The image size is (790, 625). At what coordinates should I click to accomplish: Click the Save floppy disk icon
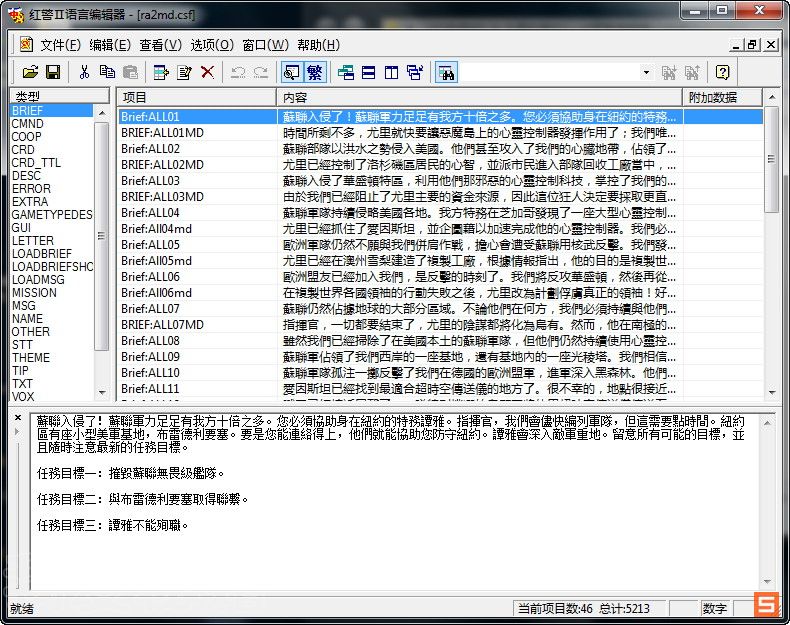click(x=53, y=72)
